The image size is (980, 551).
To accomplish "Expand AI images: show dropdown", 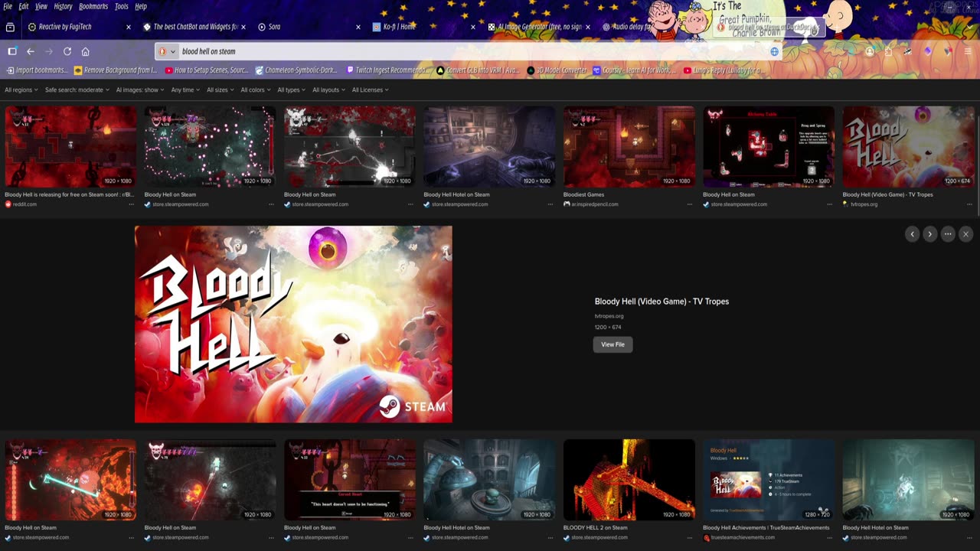I will (140, 90).
